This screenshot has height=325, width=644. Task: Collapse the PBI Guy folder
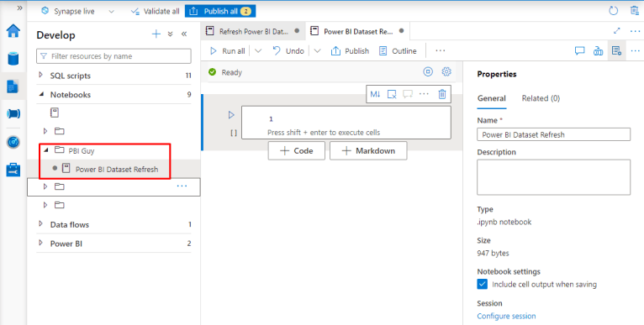[x=45, y=150]
